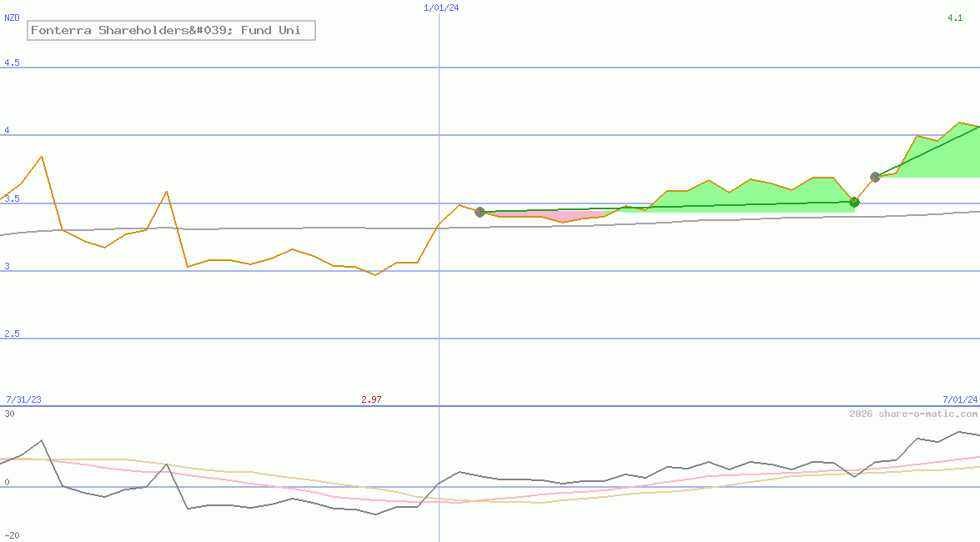Click the red 2.97 low value label
The image size is (980, 542).
pyautogui.click(x=371, y=399)
